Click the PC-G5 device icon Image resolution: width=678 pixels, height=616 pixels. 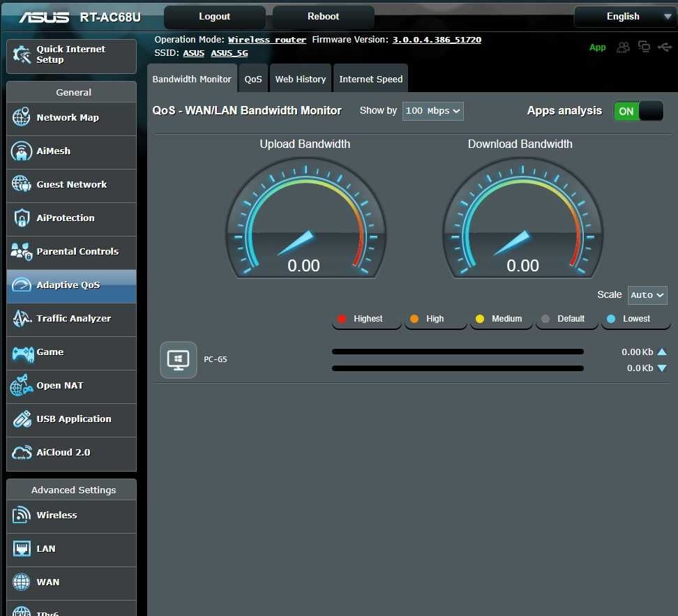(179, 360)
